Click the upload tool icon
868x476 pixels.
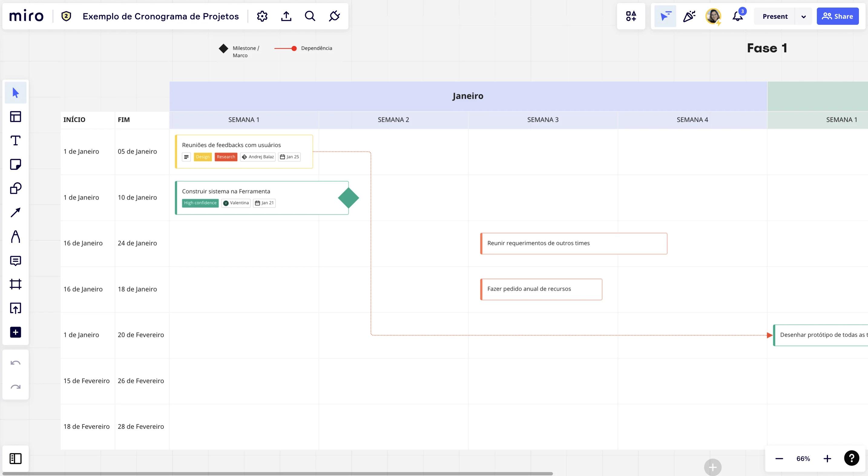coord(15,308)
